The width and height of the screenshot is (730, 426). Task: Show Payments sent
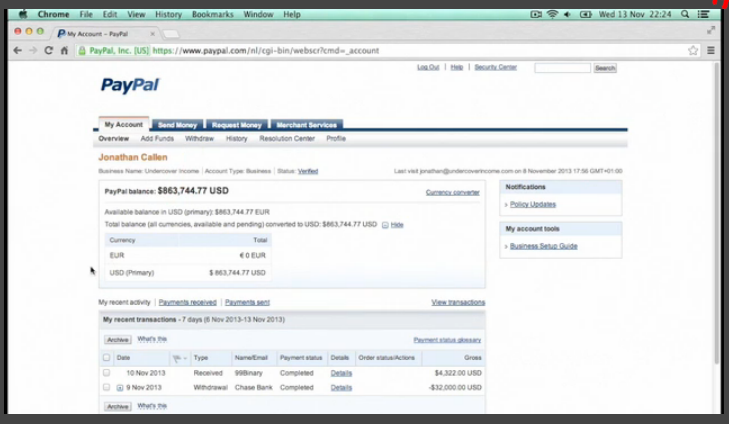247,303
